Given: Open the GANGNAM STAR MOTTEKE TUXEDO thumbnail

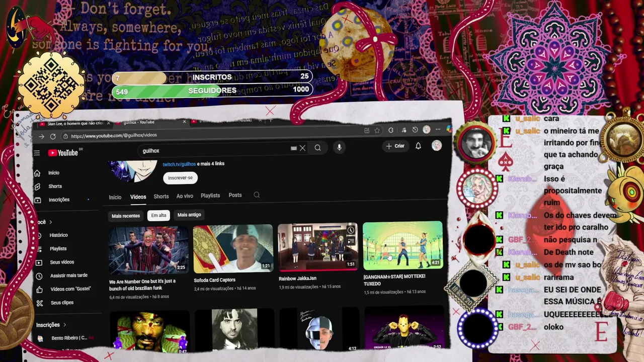Looking at the screenshot, I should pyautogui.click(x=403, y=245).
